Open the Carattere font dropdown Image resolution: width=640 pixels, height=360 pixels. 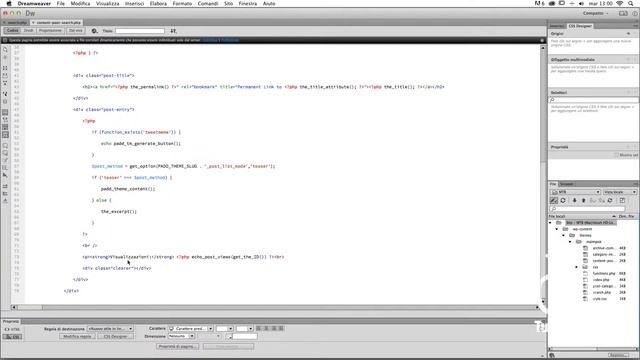tap(191, 329)
